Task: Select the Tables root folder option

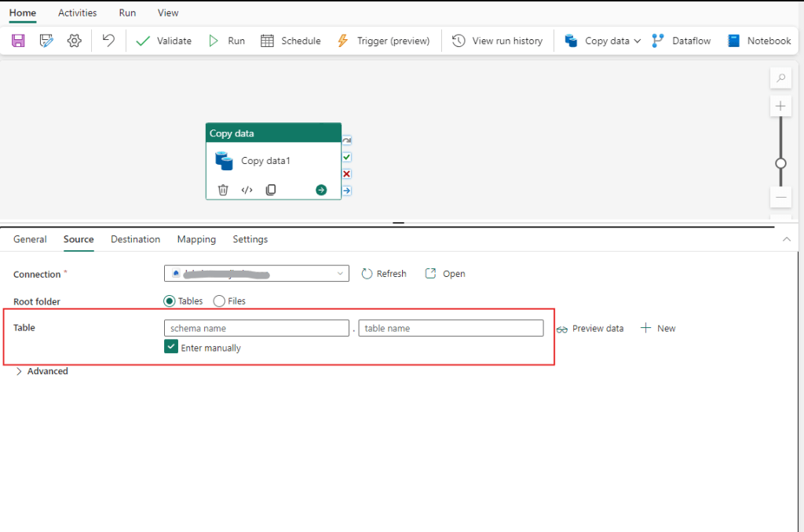Action: (169, 301)
